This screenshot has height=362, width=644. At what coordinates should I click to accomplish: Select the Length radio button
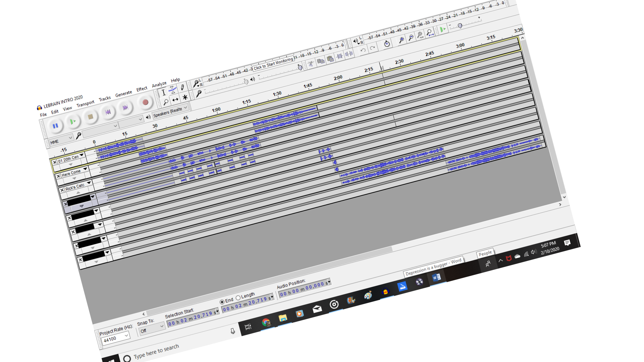click(x=238, y=298)
